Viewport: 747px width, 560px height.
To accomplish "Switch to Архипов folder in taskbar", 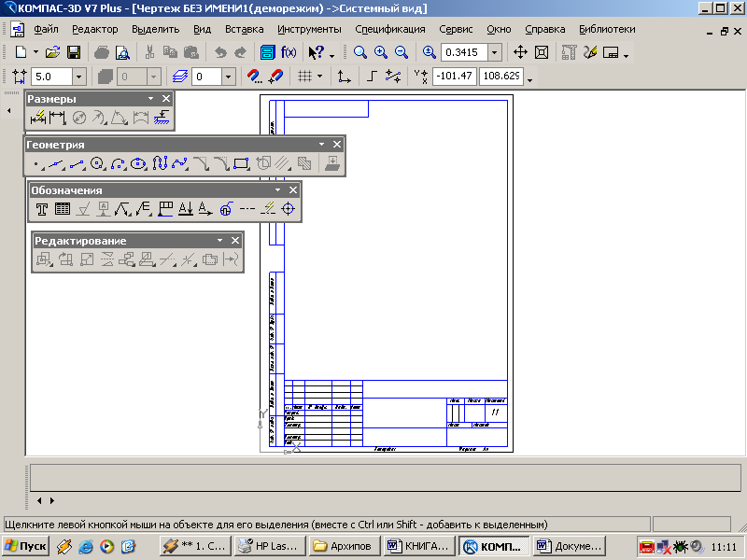I will pyautogui.click(x=345, y=546).
